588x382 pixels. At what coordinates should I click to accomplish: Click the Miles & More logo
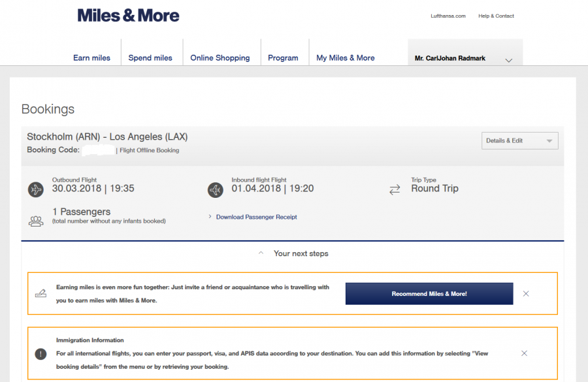click(x=129, y=16)
